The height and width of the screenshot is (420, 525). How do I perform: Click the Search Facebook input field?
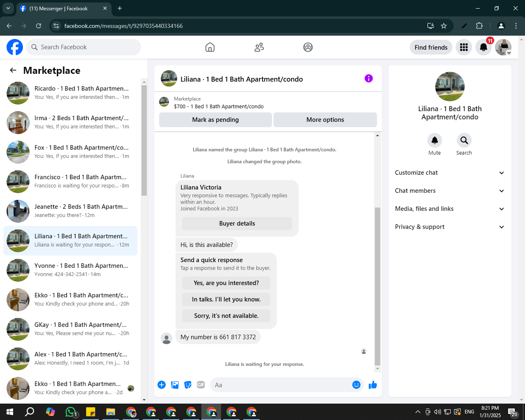coord(84,47)
